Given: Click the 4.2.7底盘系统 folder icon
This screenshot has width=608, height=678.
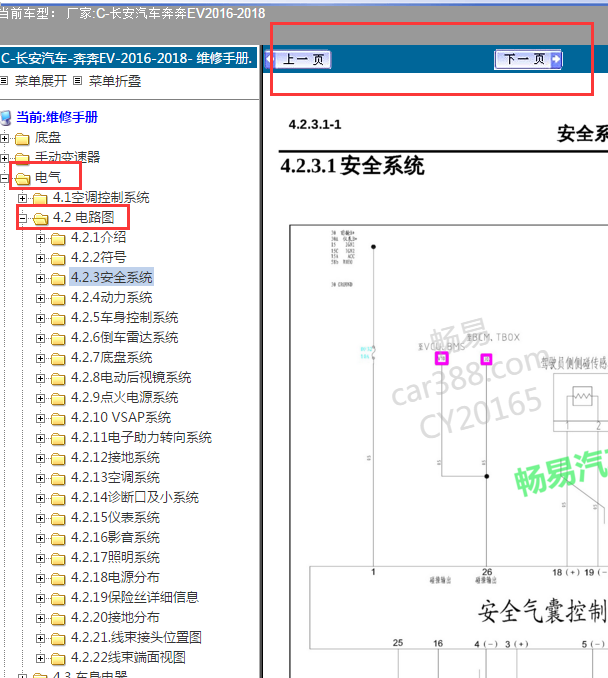Looking at the screenshot, I should [x=58, y=359].
